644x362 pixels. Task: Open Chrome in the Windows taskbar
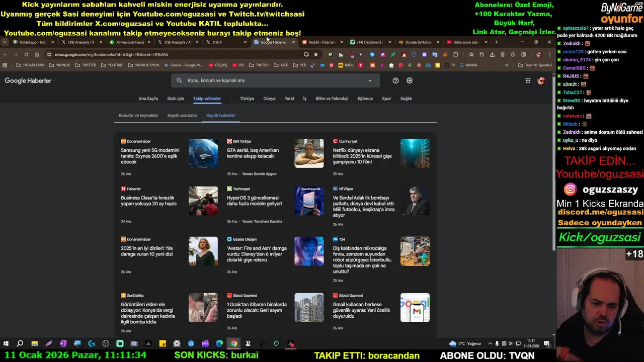point(234,343)
